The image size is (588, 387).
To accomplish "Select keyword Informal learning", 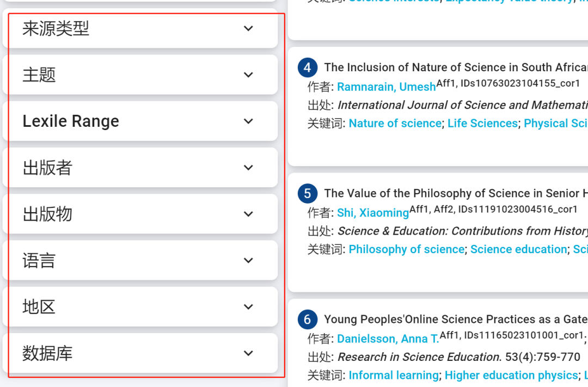I will click(x=393, y=376).
